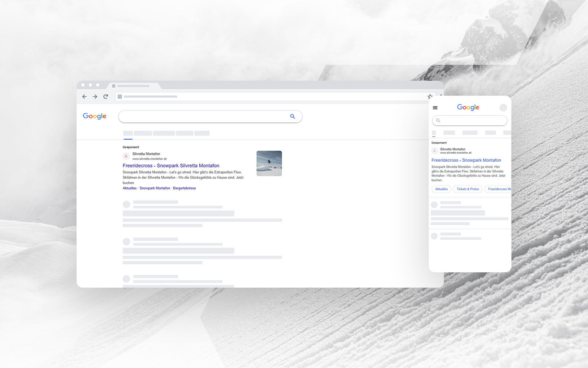
Task: Click the Bergerlebnisse sitelink
Action: pyautogui.click(x=184, y=188)
